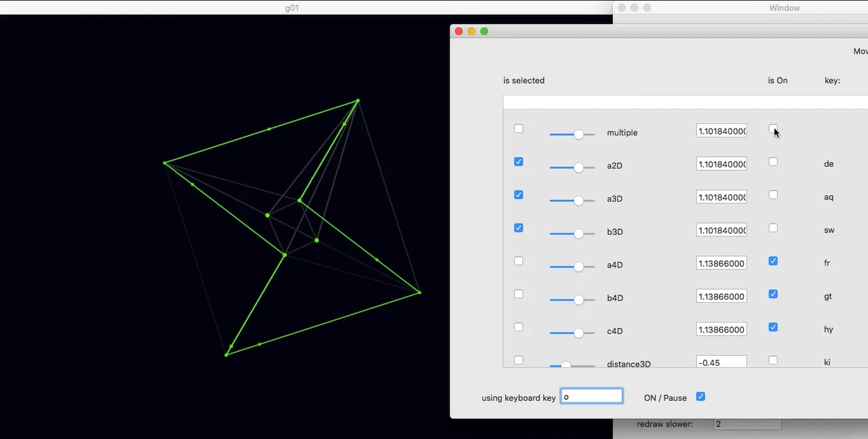This screenshot has height=439, width=868.
Task: Minimize the parameters panel with yellow button
Action: (471, 31)
